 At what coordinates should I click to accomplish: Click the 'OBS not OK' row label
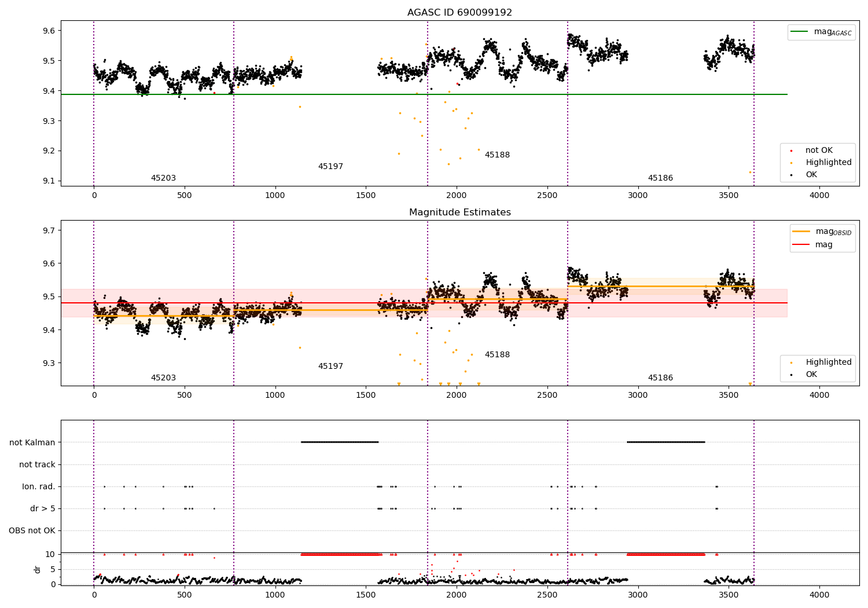[x=32, y=530]
